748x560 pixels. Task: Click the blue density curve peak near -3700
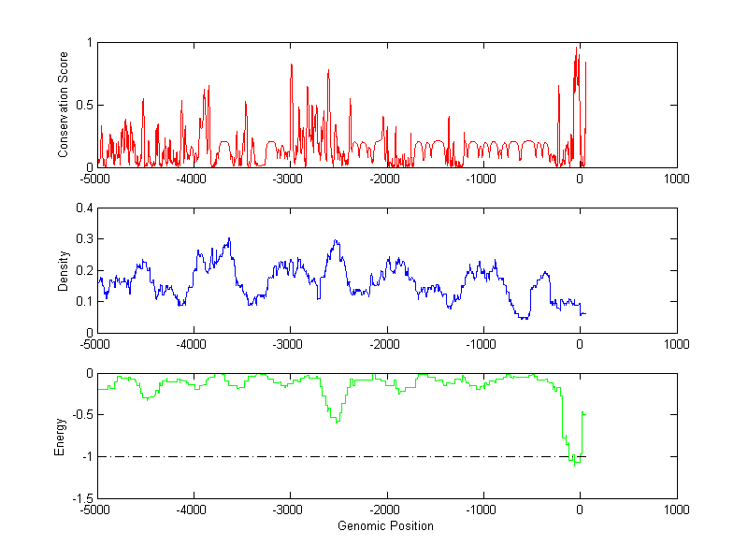(x=228, y=239)
